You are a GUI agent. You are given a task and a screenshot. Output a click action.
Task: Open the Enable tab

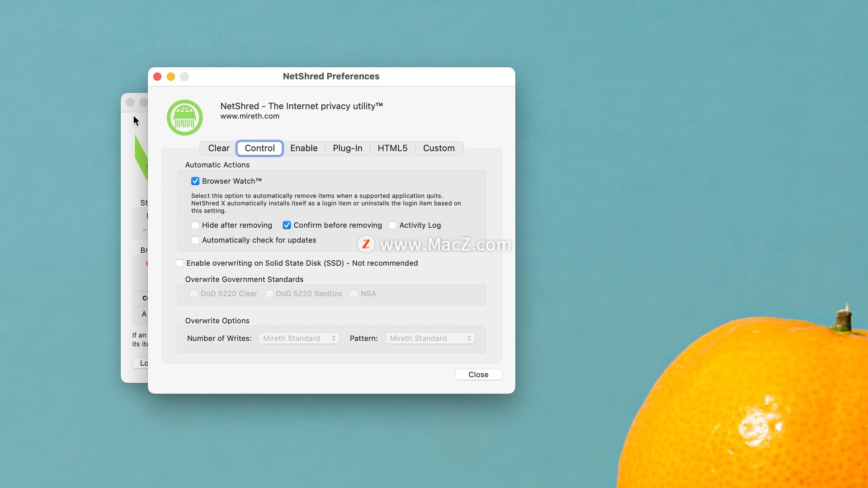(304, 148)
